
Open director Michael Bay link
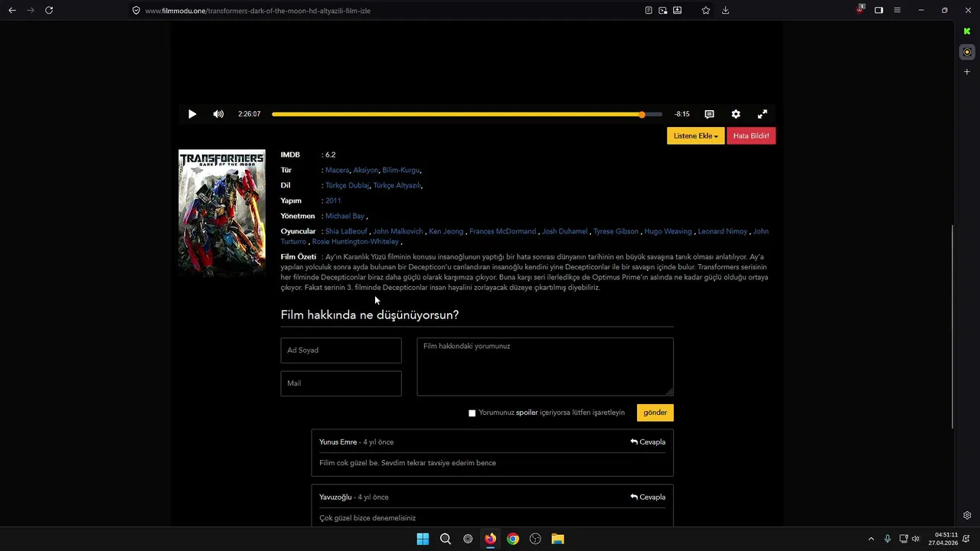(x=345, y=216)
